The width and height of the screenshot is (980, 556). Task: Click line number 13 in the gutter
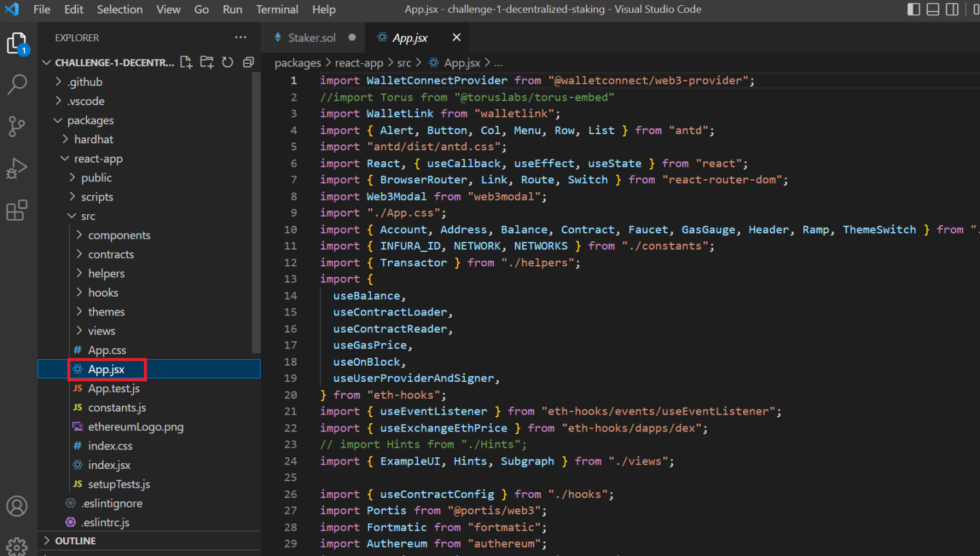(x=290, y=279)
